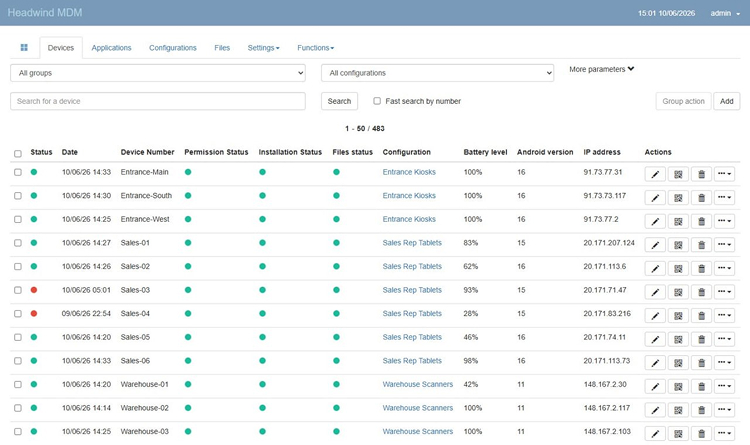Tick the select-all checkbox in table header

tap(18, 154)
